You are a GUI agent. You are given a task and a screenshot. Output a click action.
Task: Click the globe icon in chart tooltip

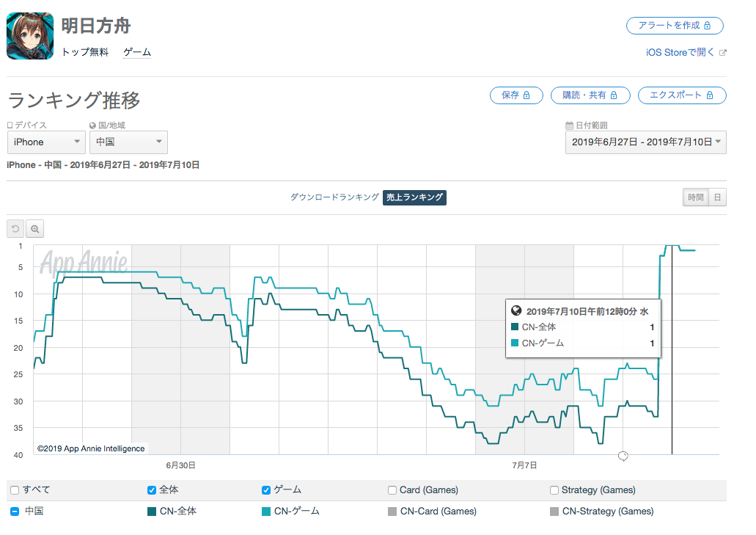point(516,310)
